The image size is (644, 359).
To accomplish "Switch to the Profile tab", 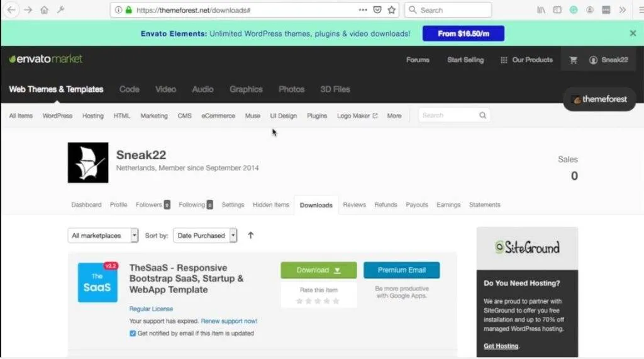I will pos(118,204).
